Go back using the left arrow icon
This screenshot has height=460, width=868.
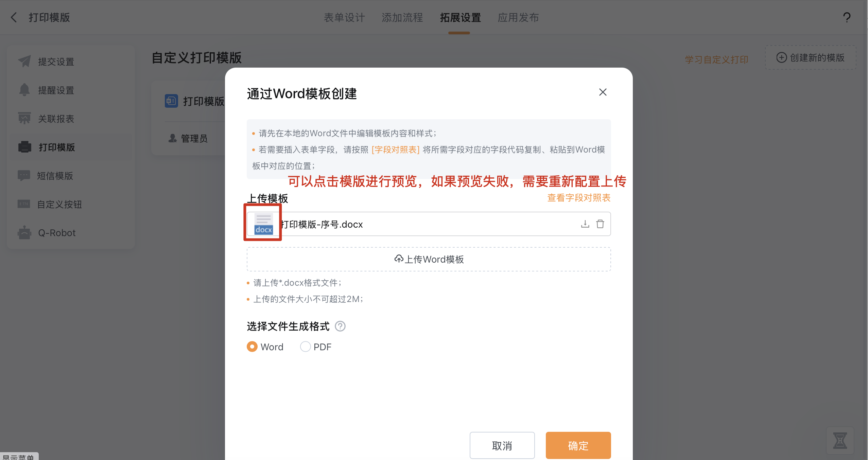point(14,17)
